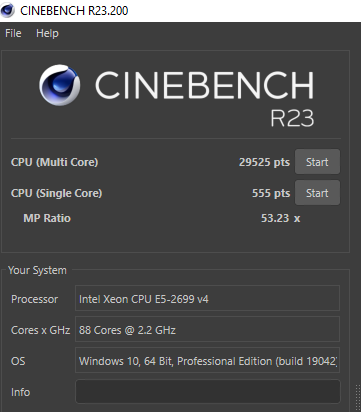Click into the empty Info field
361x412 pixels.
coord(208,392)
